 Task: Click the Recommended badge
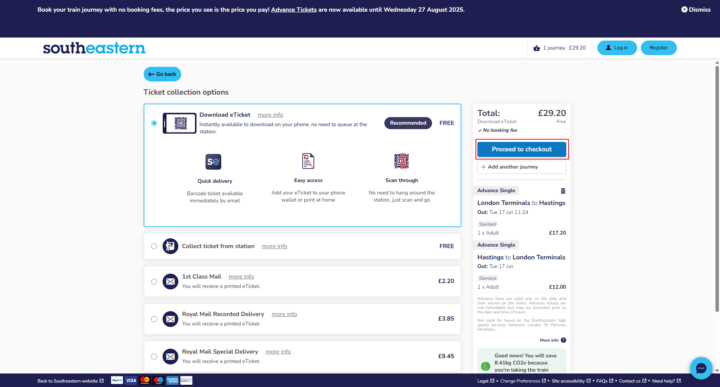408,123
